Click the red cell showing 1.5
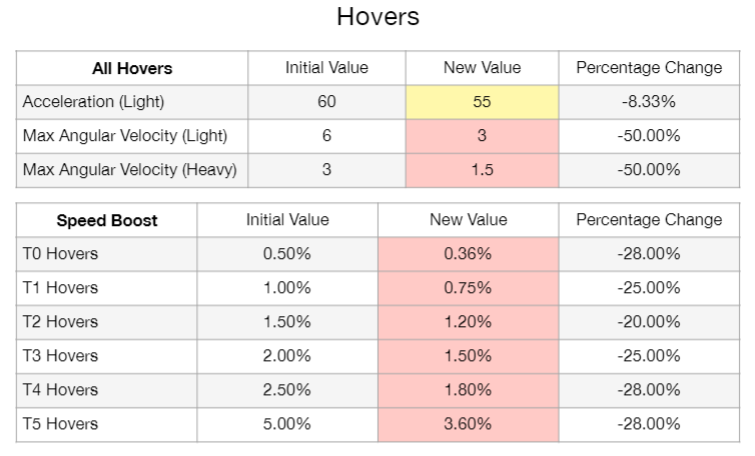 coord(482,170)
